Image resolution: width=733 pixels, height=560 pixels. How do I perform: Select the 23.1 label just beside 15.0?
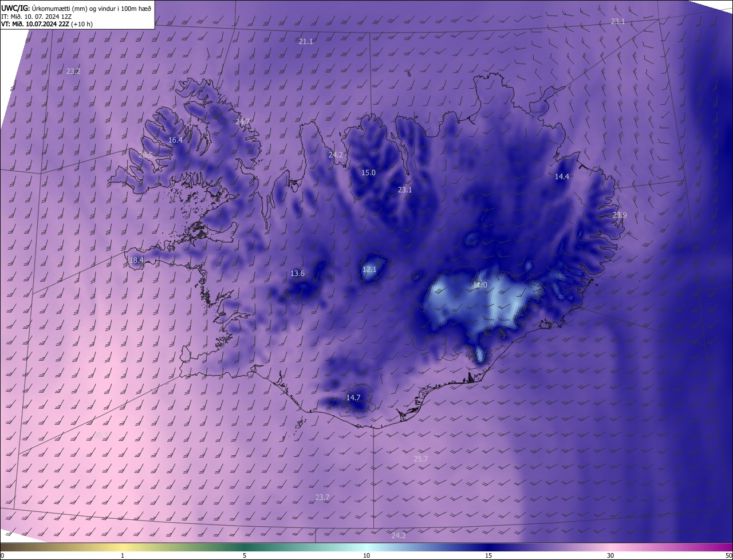point(405,190)
